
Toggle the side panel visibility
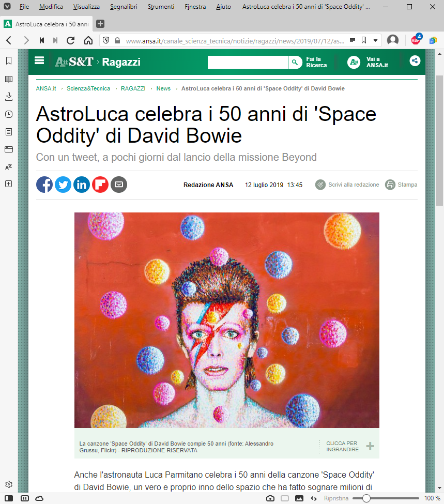point(9,498)
